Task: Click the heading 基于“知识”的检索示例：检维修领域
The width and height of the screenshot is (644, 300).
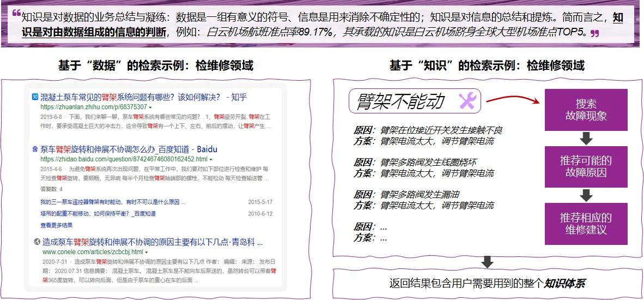Action: coord(487,65)
